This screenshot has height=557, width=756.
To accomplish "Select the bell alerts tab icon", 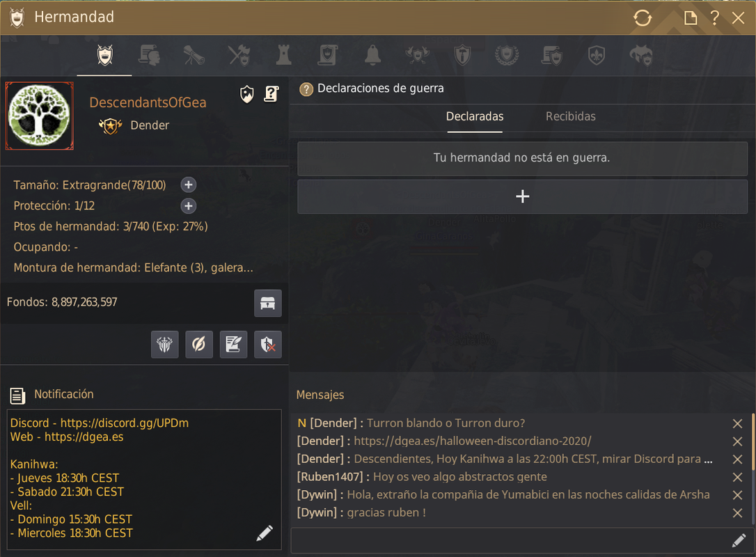I will pyautogui.click(x=372, y=56).
